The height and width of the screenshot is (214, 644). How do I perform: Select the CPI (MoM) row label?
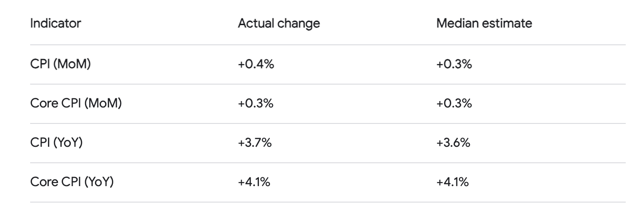(60, 64)
